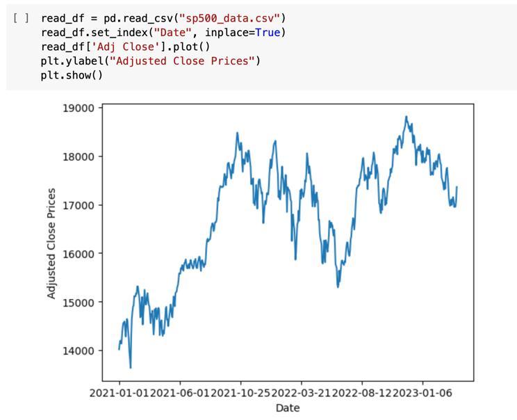This screenshot has height=420, width=517.
Task: Click the 2022-08-12 x-axis tick label
Action: pos(362,394)
